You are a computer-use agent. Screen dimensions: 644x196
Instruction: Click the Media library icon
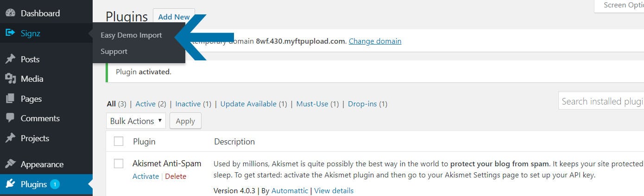(x=10, y=79)
